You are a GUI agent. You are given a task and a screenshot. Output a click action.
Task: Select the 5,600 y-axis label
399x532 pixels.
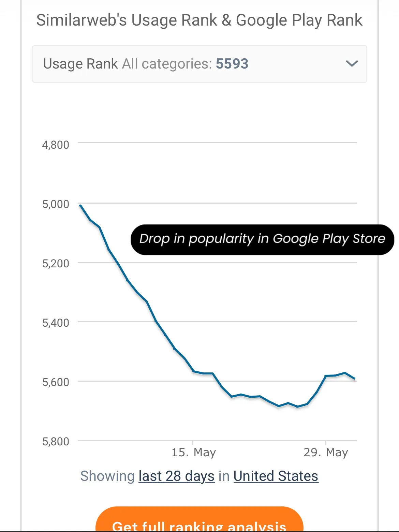point(56,382)
